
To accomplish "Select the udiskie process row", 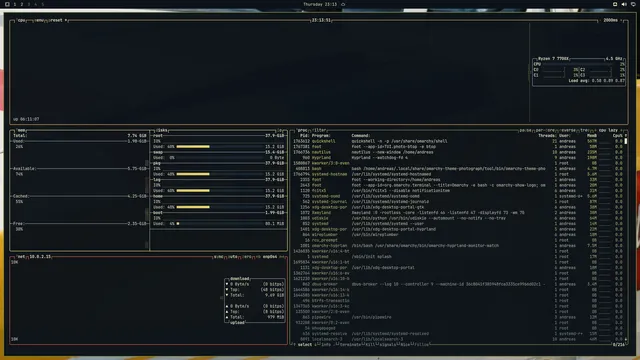I will click(458, 218).
